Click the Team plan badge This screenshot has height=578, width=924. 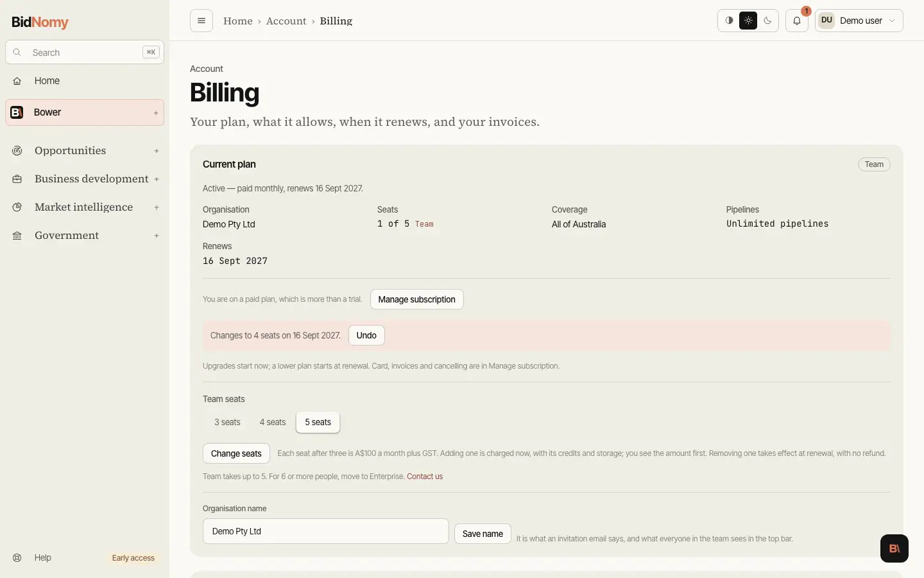point(874,164)
